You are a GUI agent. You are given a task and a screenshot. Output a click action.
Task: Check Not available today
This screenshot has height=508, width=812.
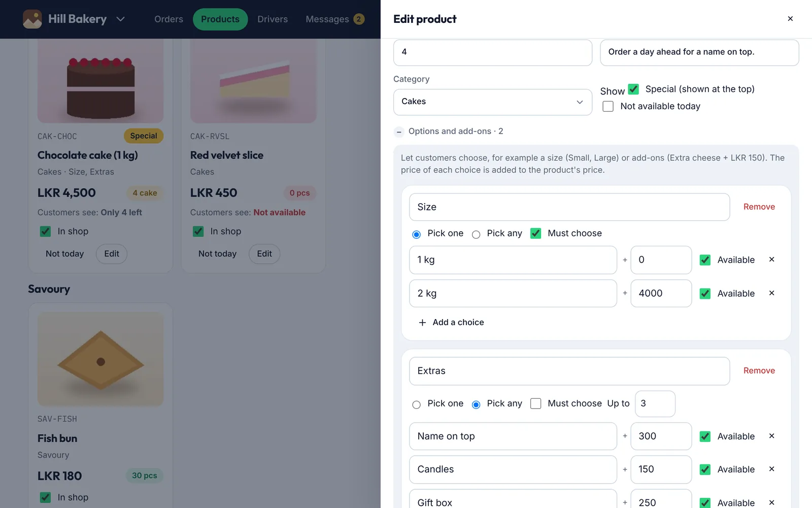click(x=608, y=106)
